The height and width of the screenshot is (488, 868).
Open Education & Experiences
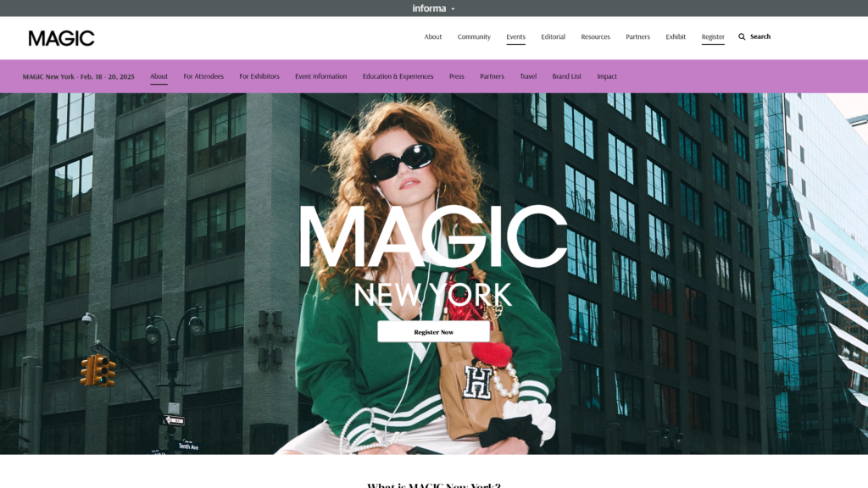[x=398, y=76]
